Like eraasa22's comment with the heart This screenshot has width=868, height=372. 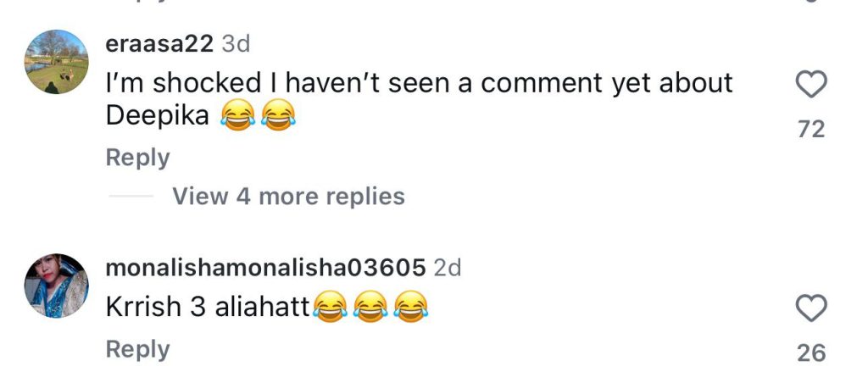(812, 85)
